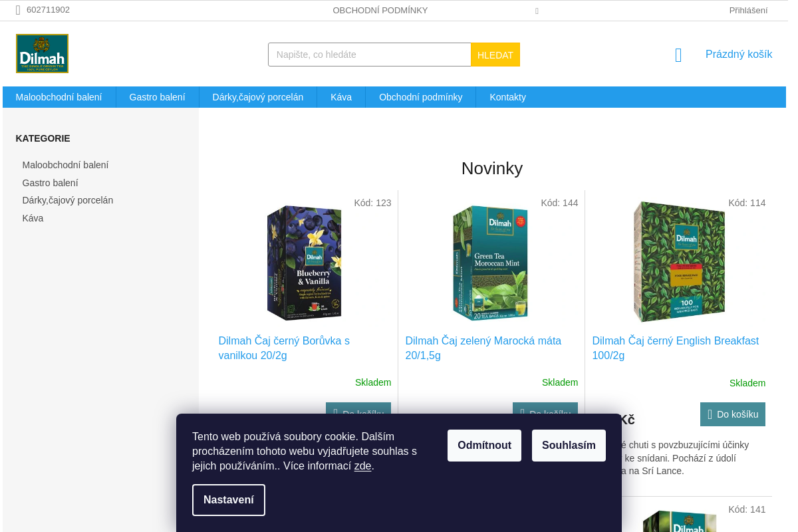Open Dilmah Čaj černý Borůvka s vanilkou link

pos(285,348)
